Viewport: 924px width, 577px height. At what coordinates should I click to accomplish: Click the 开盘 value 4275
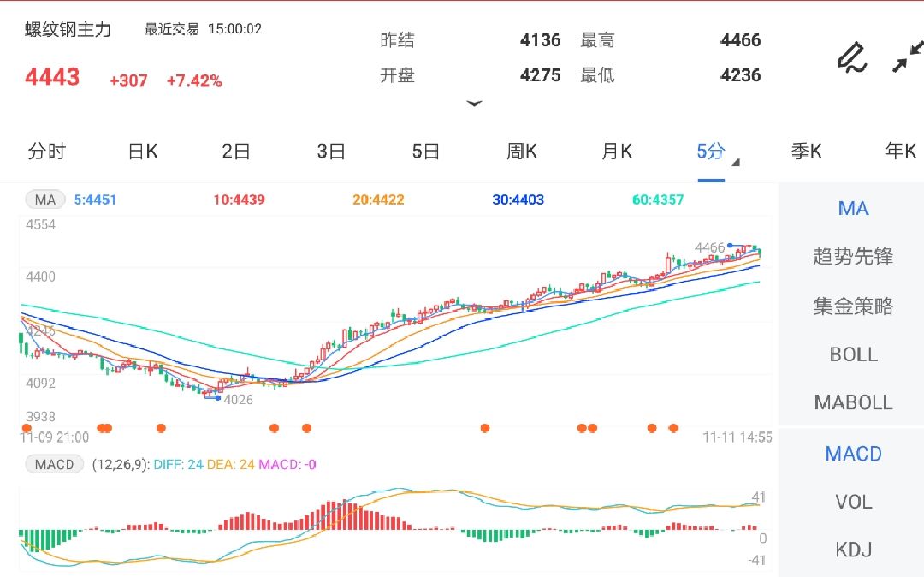click(541, 75)
